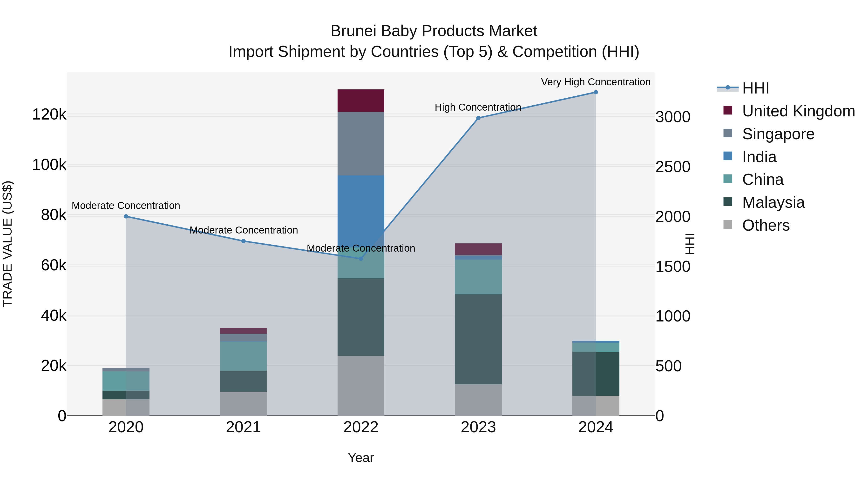Click the 2023 HHI data point
This screenshot has height=488, width=868.
[478, 118]
